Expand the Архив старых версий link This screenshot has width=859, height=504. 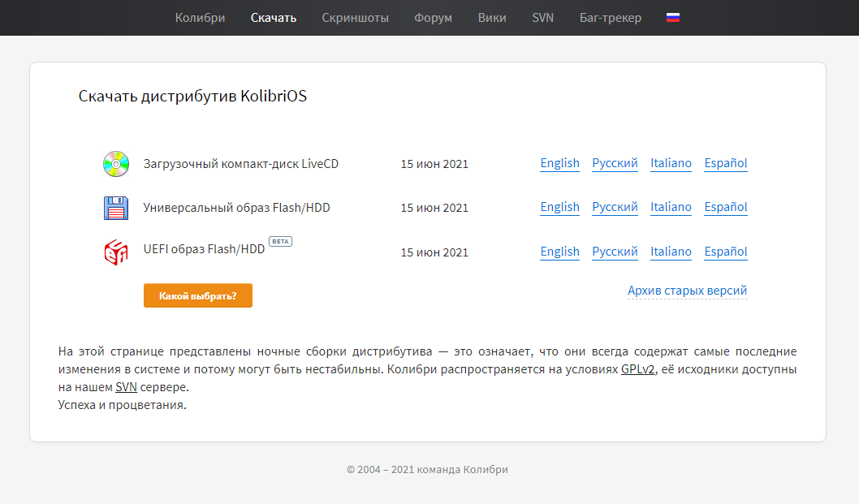[687, 291]
